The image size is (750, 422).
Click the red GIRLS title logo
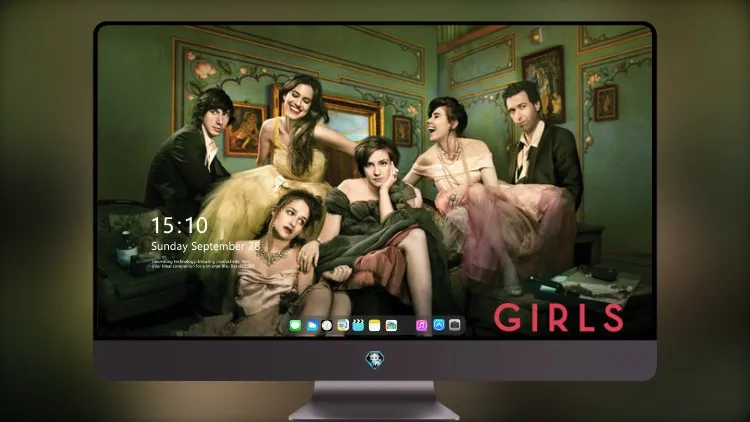coord(558,318)
